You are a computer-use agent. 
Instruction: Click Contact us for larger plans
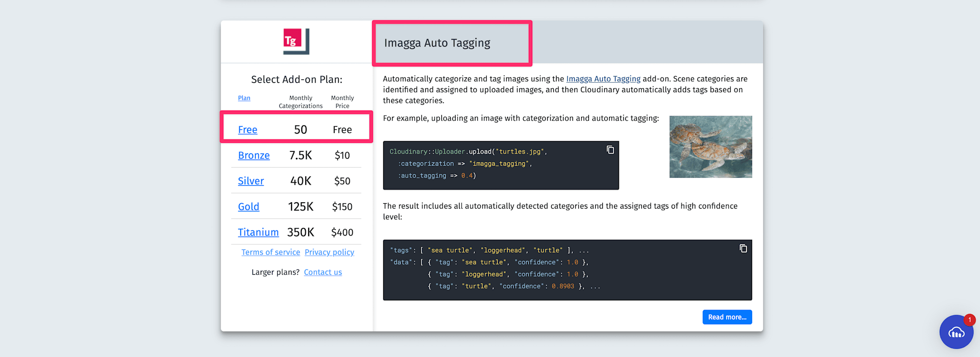click(x=323, y=272)
